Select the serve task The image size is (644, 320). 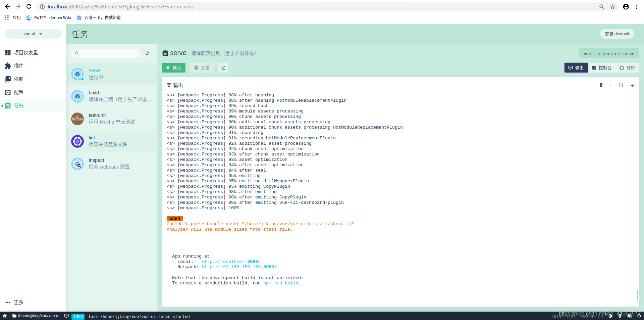coord(112,74)
